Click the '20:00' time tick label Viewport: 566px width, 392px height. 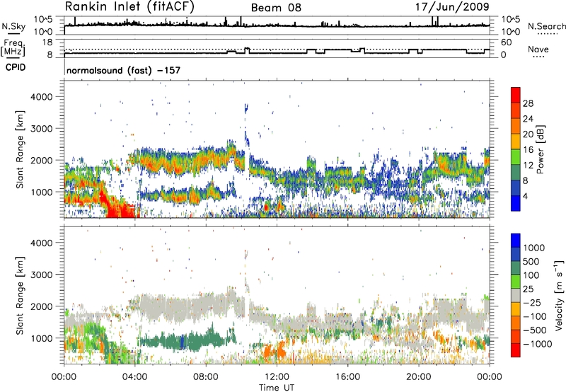418,377
